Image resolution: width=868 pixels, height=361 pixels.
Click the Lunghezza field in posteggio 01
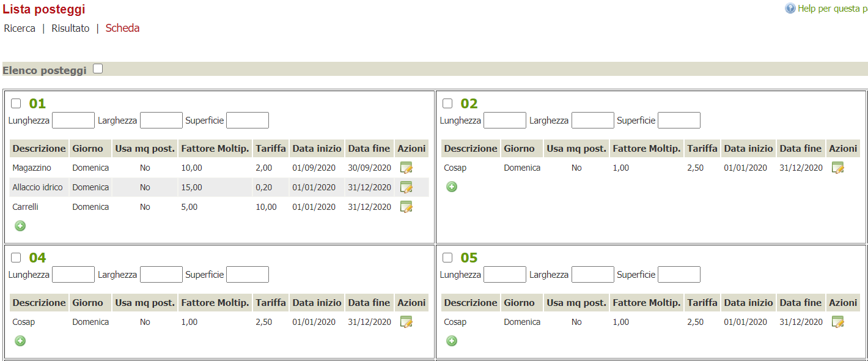point(73,121)
